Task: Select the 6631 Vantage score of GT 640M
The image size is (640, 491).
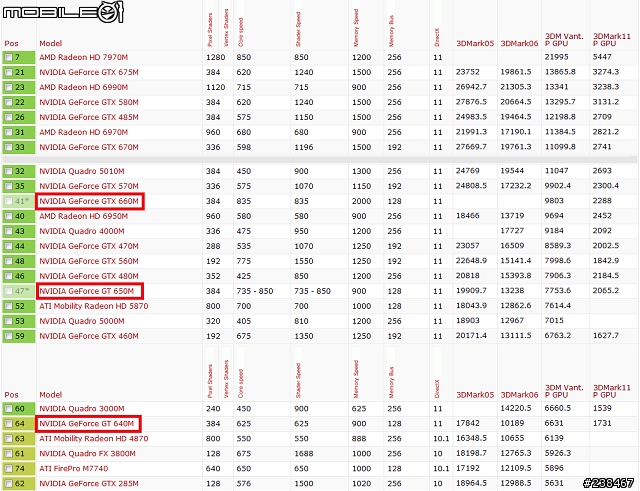Action: point(554,423)
